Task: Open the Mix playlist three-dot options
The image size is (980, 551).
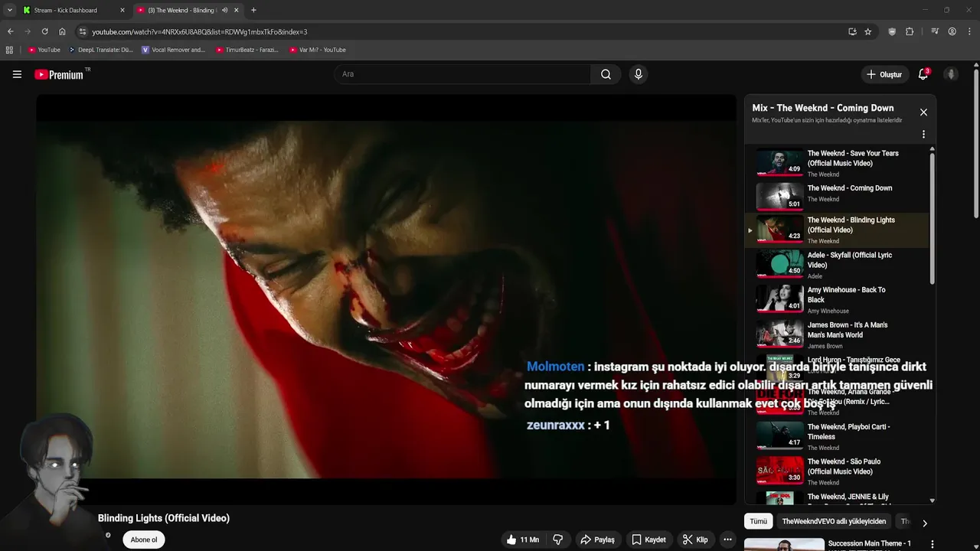Action: (923, 134)
